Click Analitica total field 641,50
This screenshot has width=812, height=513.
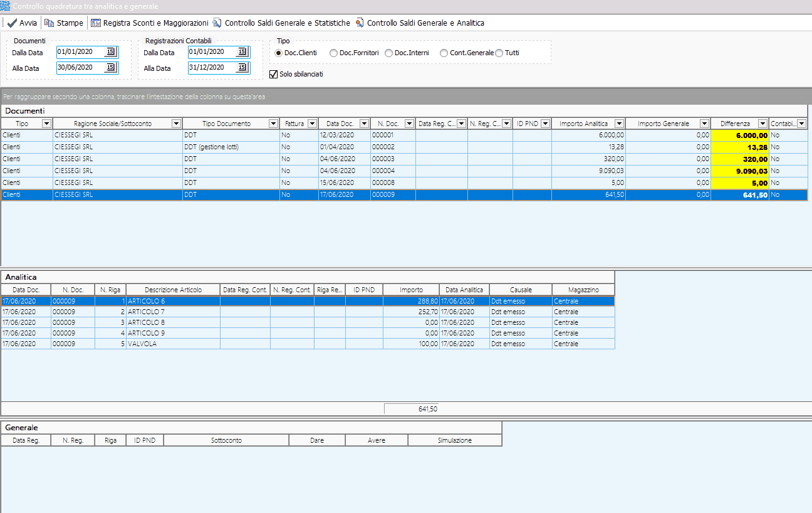tap(411, 409)
